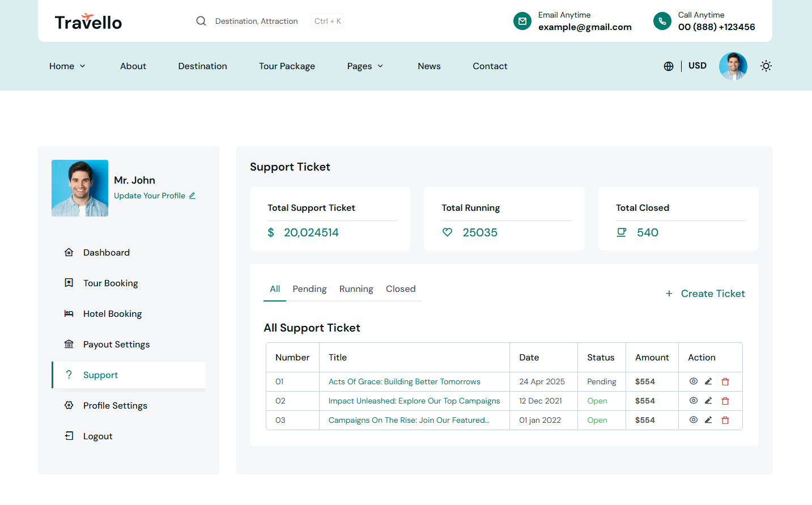This screenshot has height=505, width=812.
Task: Delete ticket 01 using trash icon
Action: pyautogui.click(x=725, y=382)
